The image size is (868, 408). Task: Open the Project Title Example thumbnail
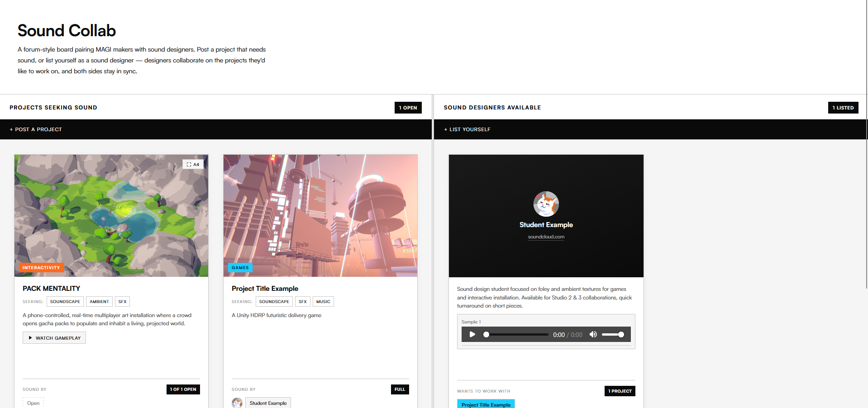tap(320, 216)
